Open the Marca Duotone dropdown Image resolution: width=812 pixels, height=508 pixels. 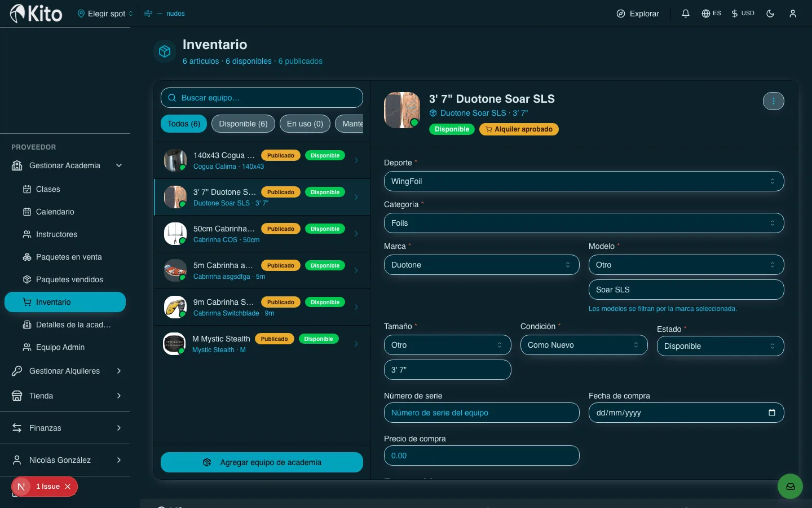pos(482,265)
